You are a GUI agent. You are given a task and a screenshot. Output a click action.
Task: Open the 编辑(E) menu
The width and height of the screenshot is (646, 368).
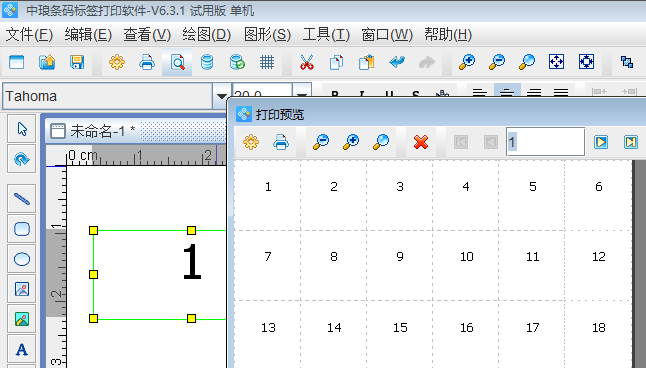pos(88,35)
